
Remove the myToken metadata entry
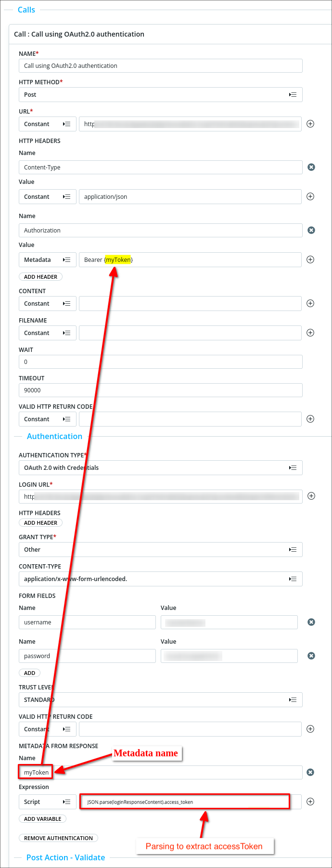tap(311, 772)
